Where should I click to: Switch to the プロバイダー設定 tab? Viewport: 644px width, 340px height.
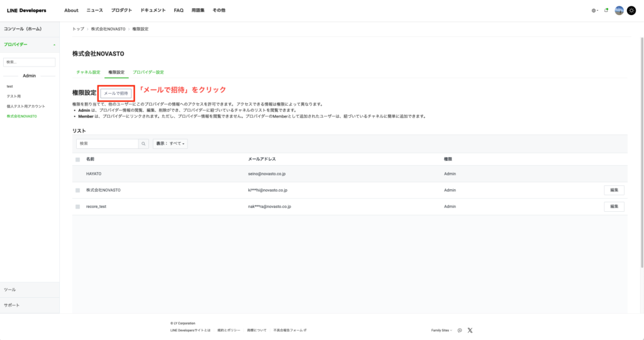point(148,72)
